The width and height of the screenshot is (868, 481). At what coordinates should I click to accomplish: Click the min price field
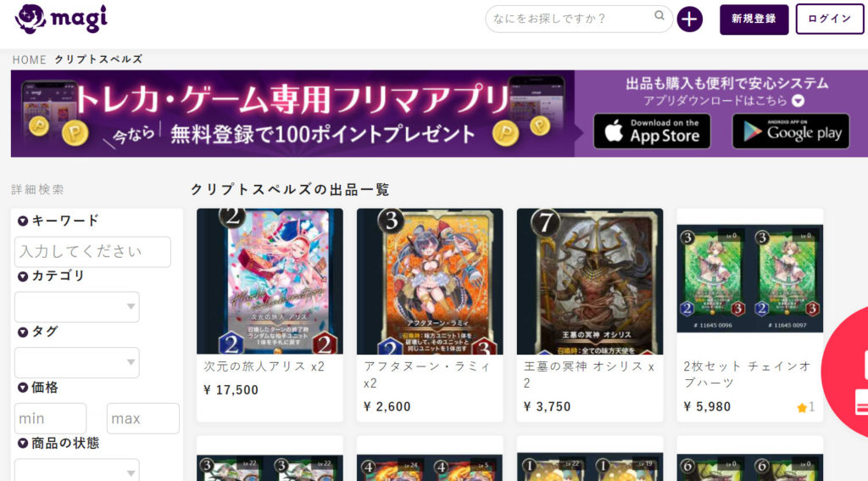click(x=50, y=418)
